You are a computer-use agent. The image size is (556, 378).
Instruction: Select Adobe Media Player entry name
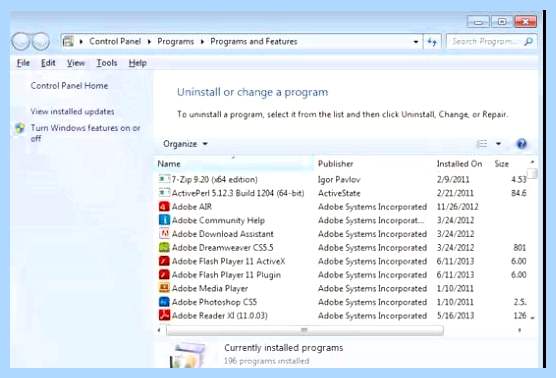click(x=210, y=288)
